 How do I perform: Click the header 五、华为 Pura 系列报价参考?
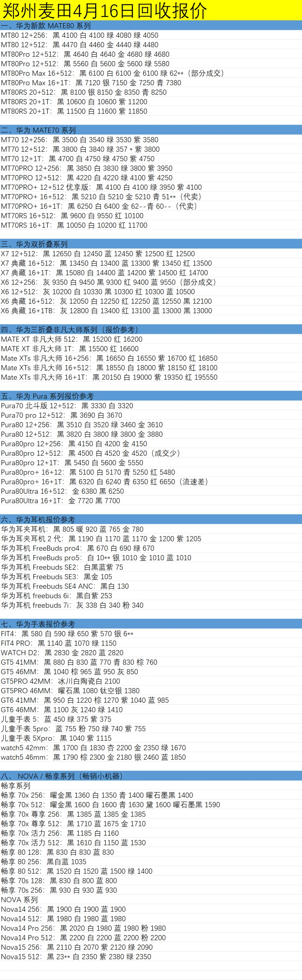tap(151, 396)
